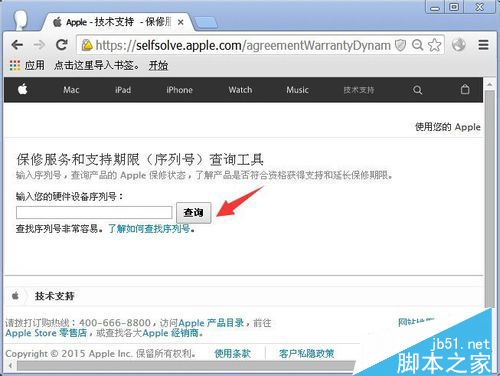This screenshot has width=500, height=376.
Task: Open the 使用条款 link
Action: tap(232, 353)
